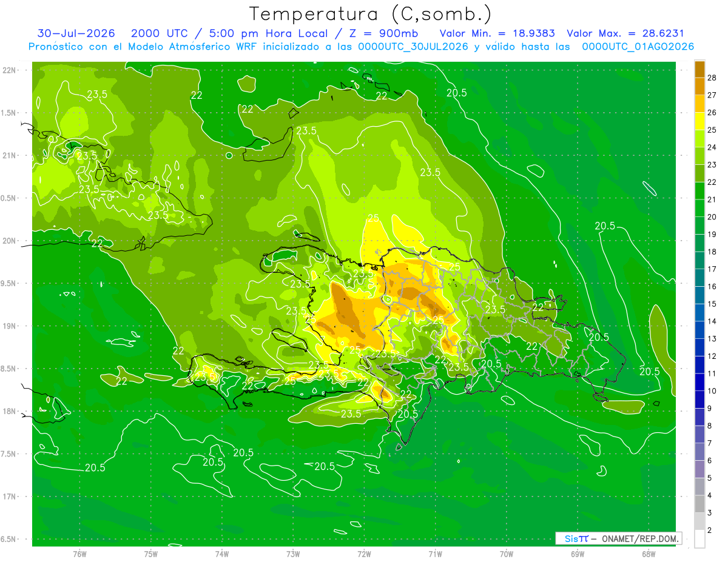Click the '17N' latitude axis label
Screen dimensions: 728x562
10,497
